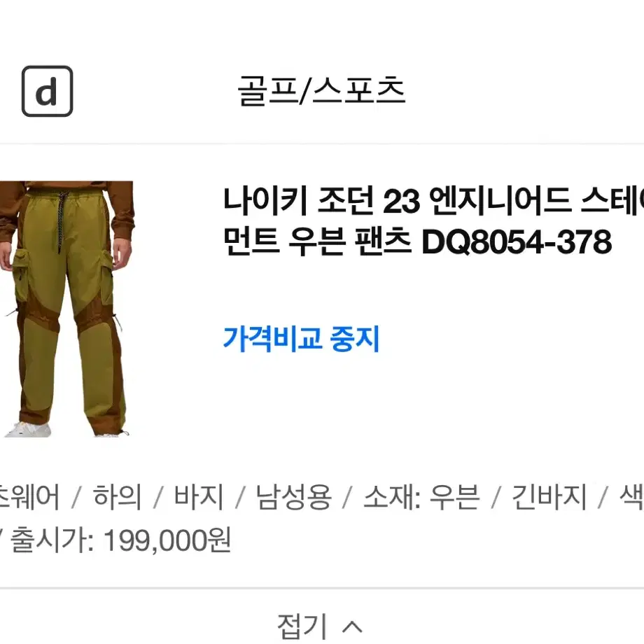Click the 긴바지 spec tag
Image resolution: width=644 pixels, height=644 pixels.
pyautogui.click(x=549, y=497)
